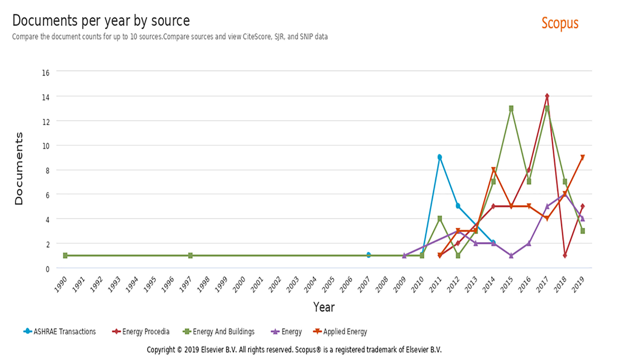
Task: Click the Energy And Buildings legend square marker
Action: (187, 331)
